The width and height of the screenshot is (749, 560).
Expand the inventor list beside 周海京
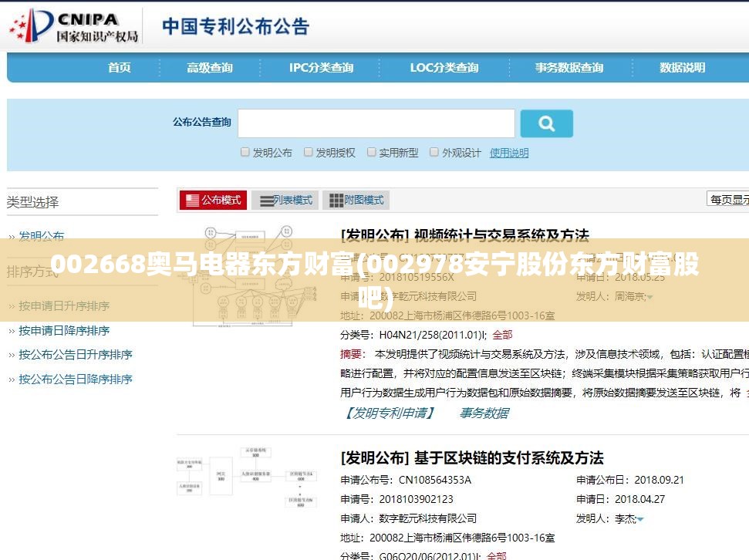tap(649, 297)
